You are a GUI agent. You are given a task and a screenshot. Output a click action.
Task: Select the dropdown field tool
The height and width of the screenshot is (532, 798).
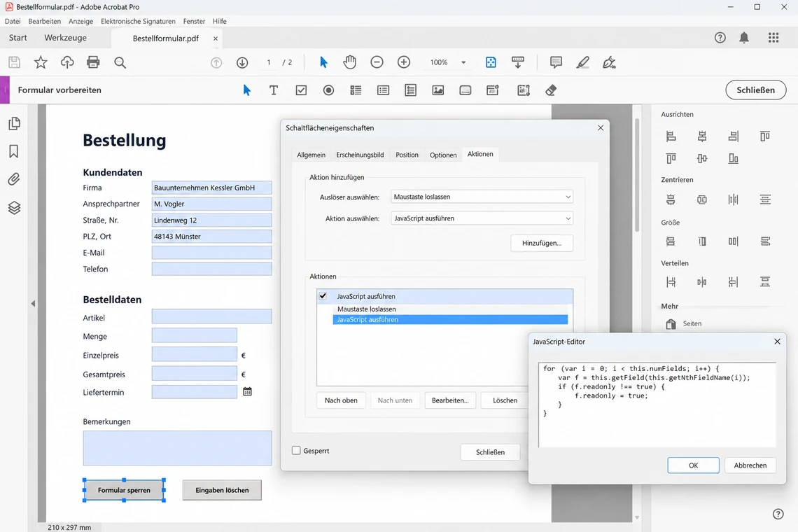[x=383, y=90]
